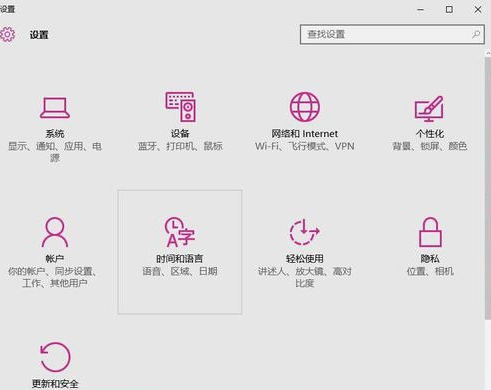491x390 pixels.
Task: Open the 时间和语言 clock icon
Action: tap(180, 232)
